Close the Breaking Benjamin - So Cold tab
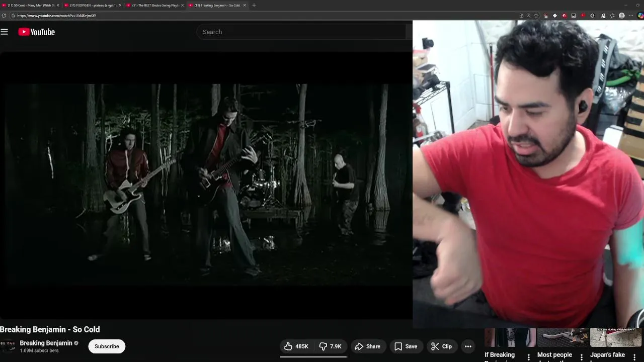The width and height of the screenshot is (644, 362). (245, 5)
